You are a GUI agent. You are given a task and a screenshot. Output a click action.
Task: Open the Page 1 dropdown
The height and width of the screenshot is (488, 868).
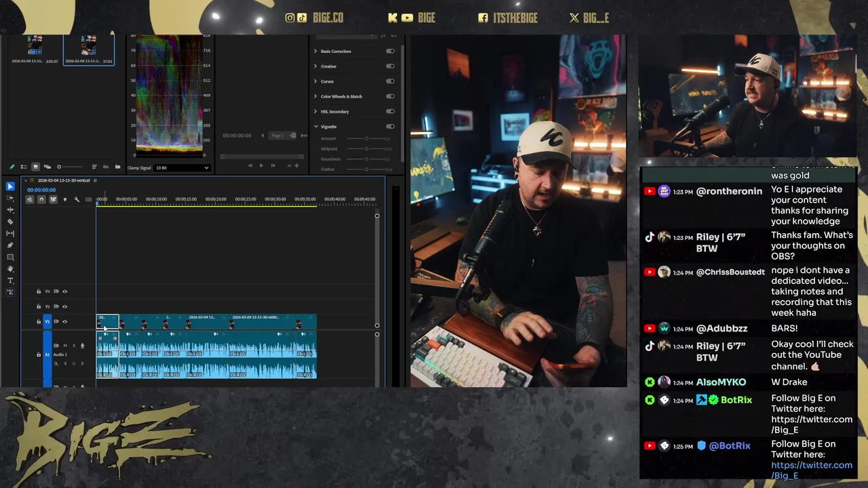coord(281,136)
